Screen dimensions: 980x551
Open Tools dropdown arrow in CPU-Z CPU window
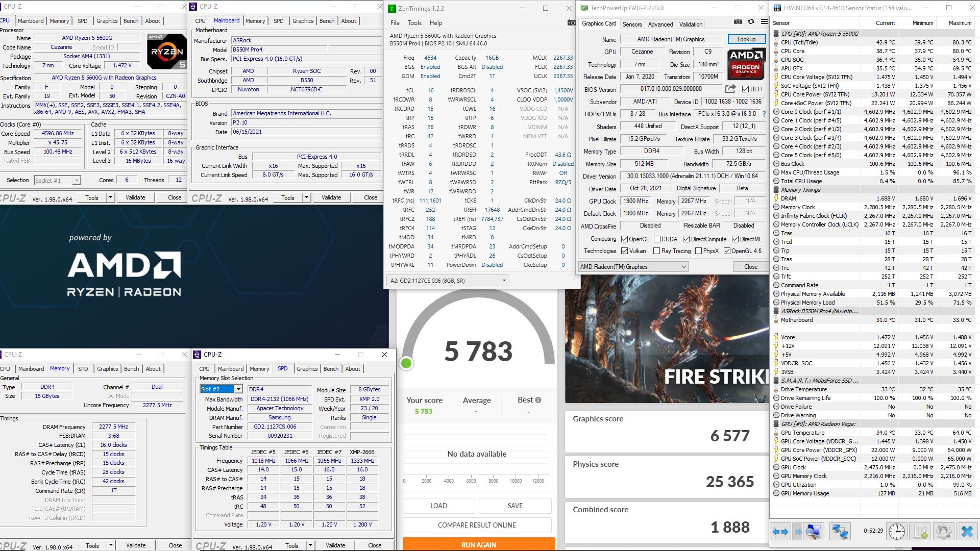110,197
